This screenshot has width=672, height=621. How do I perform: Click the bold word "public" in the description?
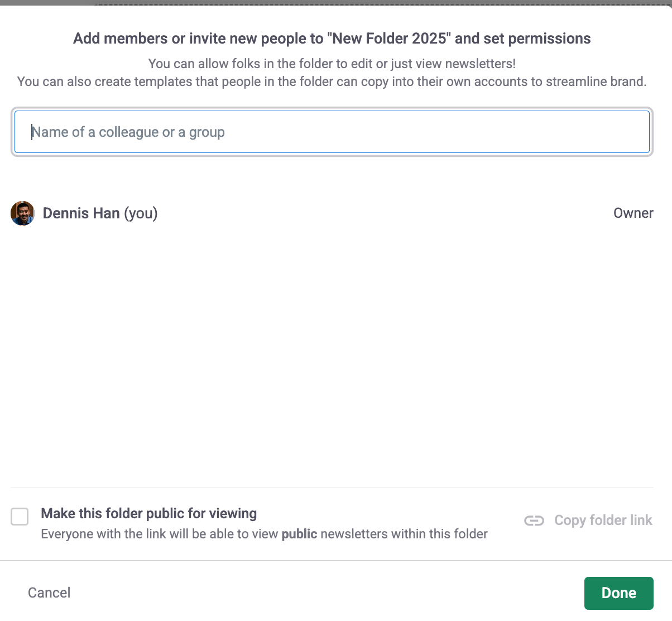coord(299,534)
